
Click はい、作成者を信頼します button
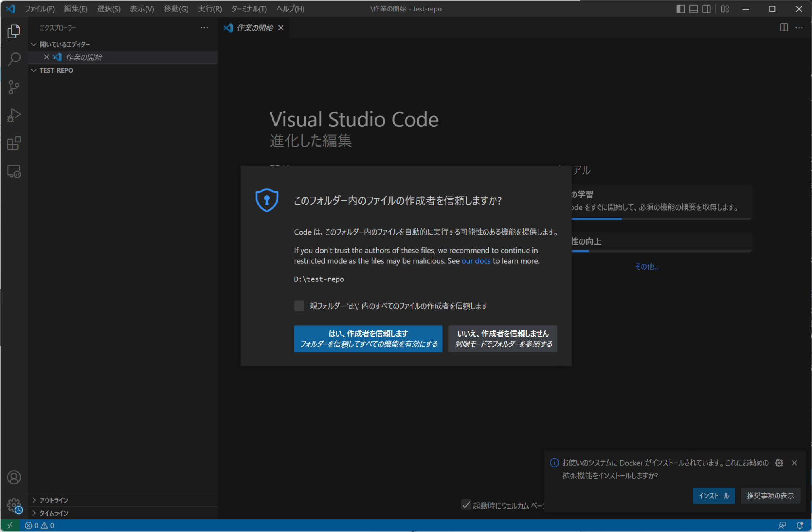point(368,339)
